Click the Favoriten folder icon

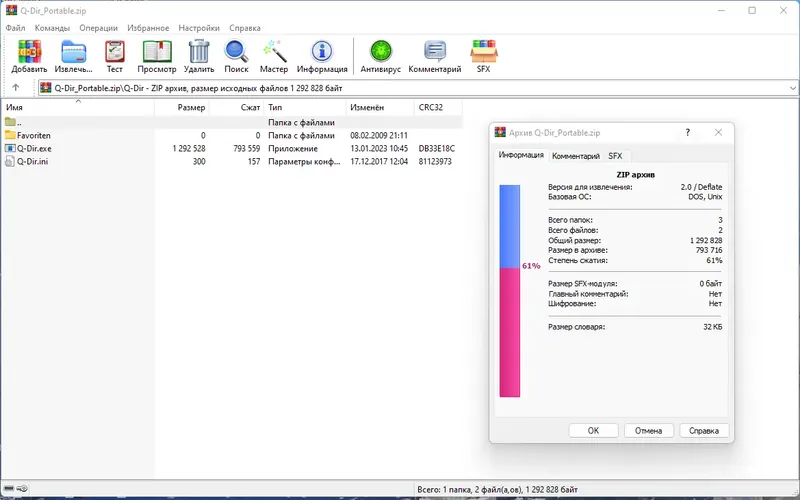tap(10, 135)
